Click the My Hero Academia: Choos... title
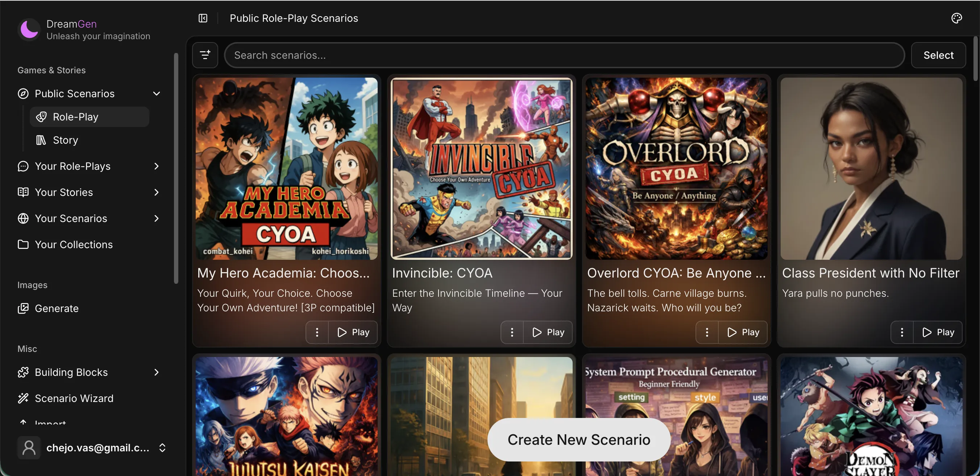 pos(283,273)
